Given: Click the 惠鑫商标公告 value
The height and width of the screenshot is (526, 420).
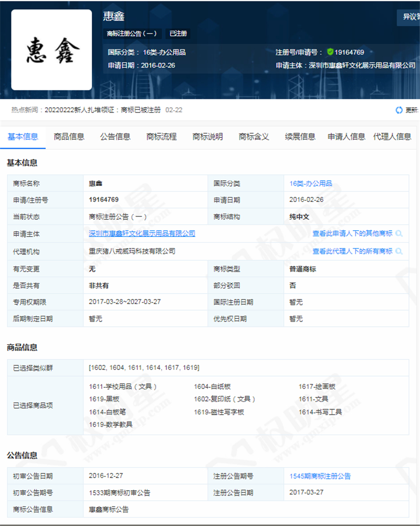Looking at the screenshot, I should point(109,510).
